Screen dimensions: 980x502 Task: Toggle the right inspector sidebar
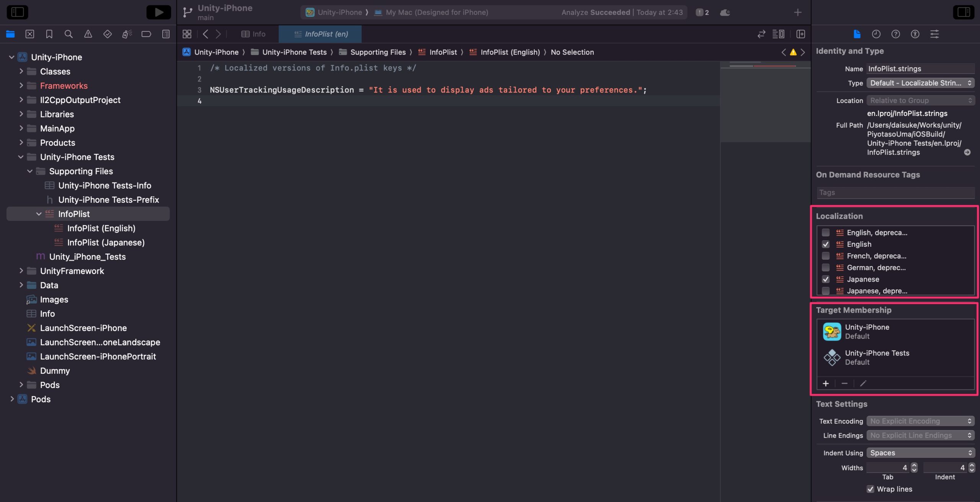pos(964,12)
